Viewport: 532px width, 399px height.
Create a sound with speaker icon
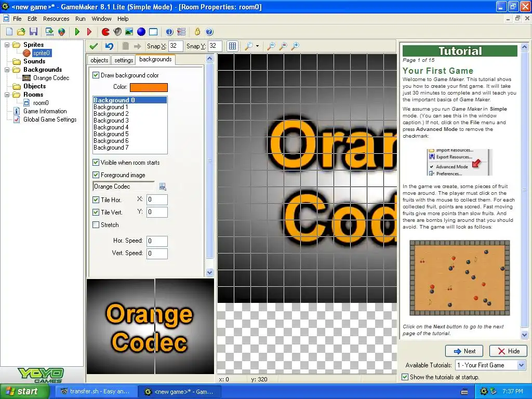click(117, 32)
